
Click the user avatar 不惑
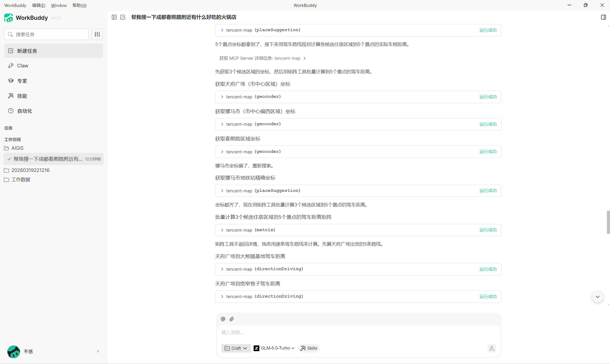click(14, 351)
